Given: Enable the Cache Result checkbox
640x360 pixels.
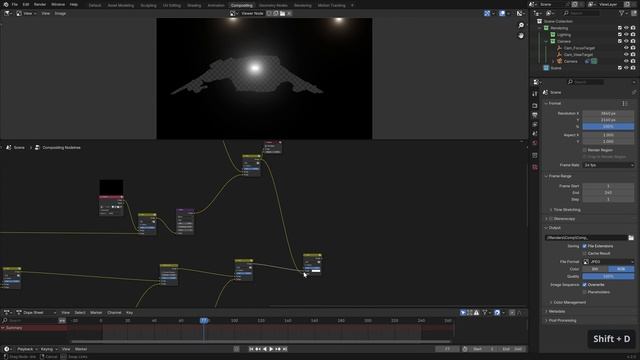Looking at the screenshot, I should point(584,253).
